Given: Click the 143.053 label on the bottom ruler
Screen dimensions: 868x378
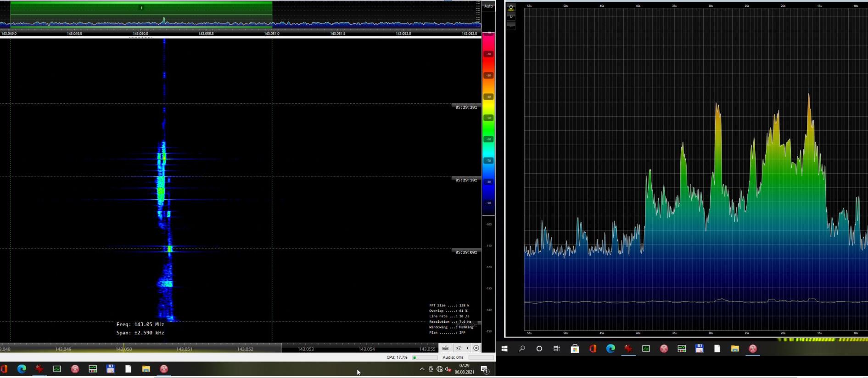Looking at the screenshot, I should click(306, 349).
